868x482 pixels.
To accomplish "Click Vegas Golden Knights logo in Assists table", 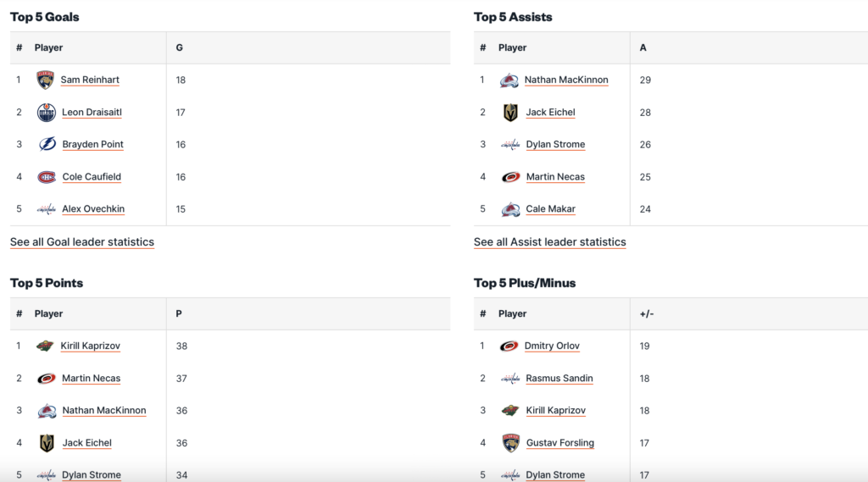I will 510,113.
